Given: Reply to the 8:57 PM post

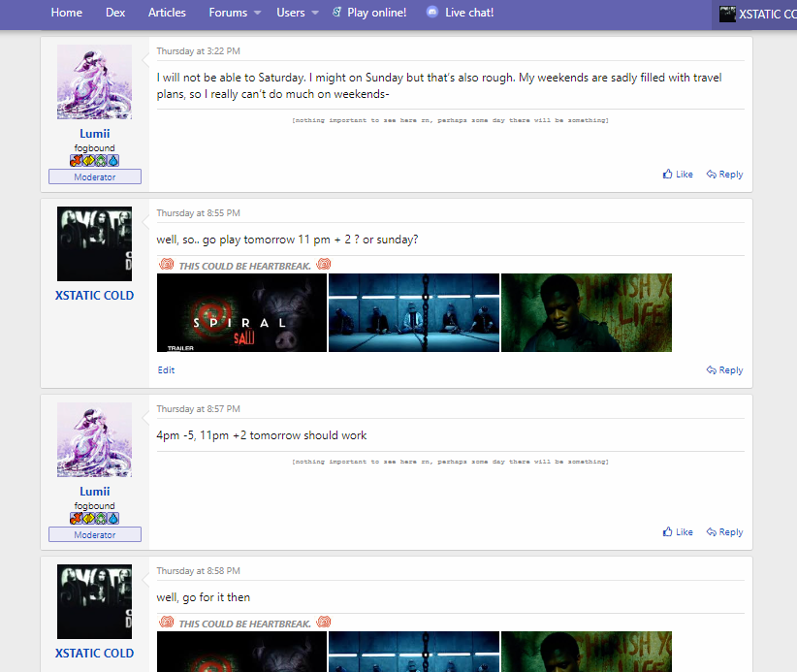Looking at the screenshot, I should tap(725, 532).
